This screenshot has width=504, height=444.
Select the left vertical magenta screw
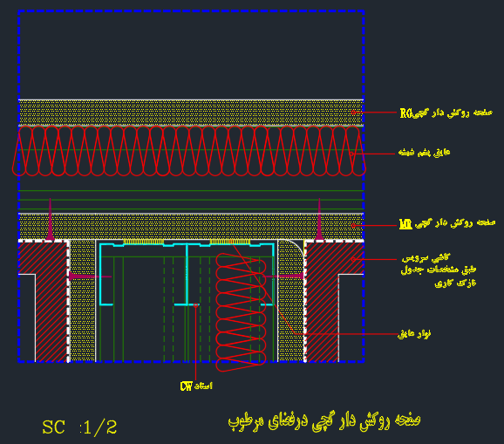50,219
